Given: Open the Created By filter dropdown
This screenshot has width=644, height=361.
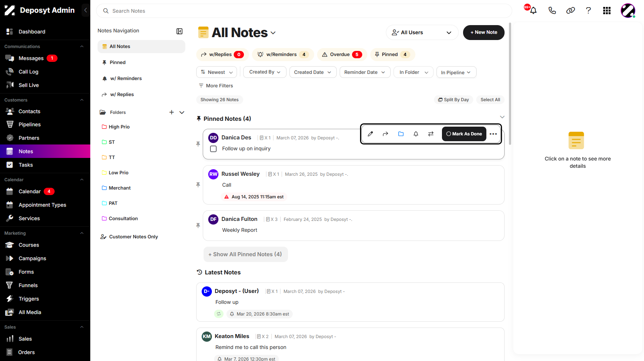Looking at the screenshot, I should coord(265,72).
